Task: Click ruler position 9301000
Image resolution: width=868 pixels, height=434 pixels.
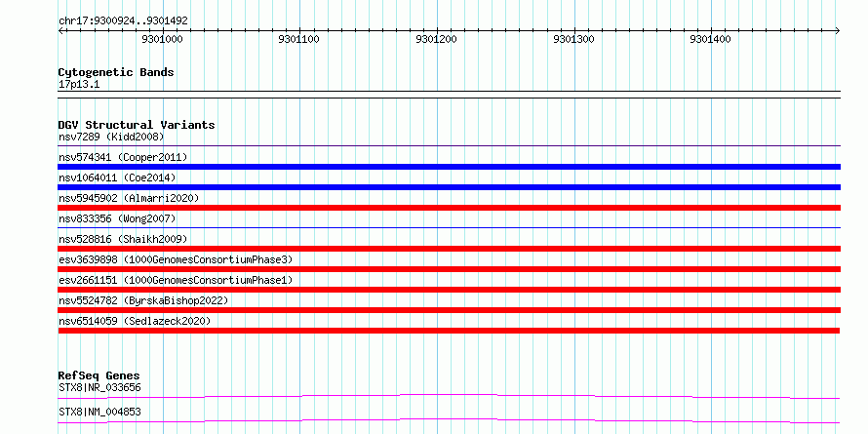Action: (x=162, y=40)
